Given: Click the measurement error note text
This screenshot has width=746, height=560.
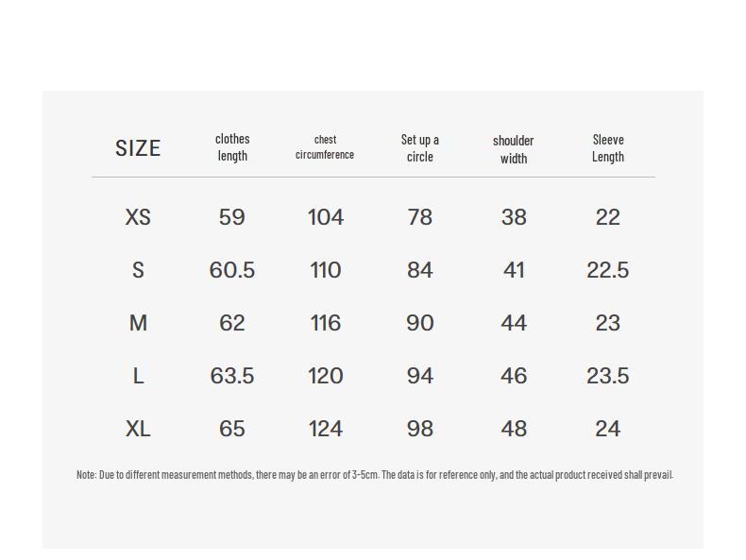Looking at the screenshot, I should 374,475.
